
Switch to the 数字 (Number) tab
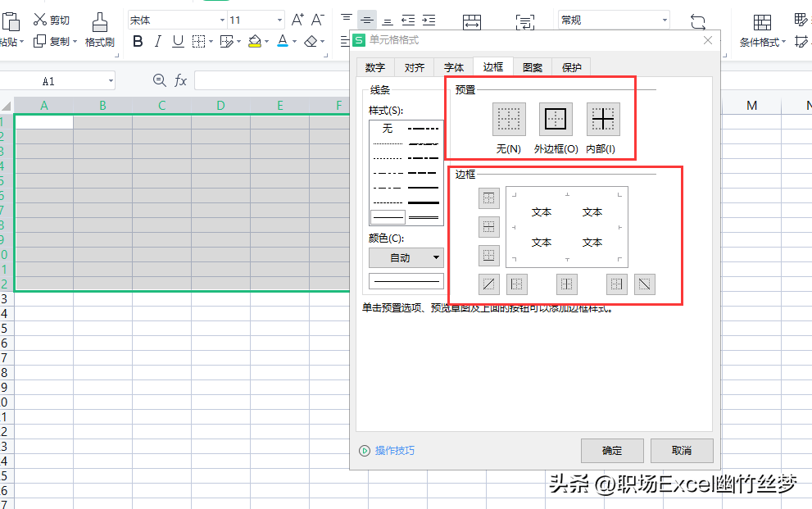click(375, 67)
